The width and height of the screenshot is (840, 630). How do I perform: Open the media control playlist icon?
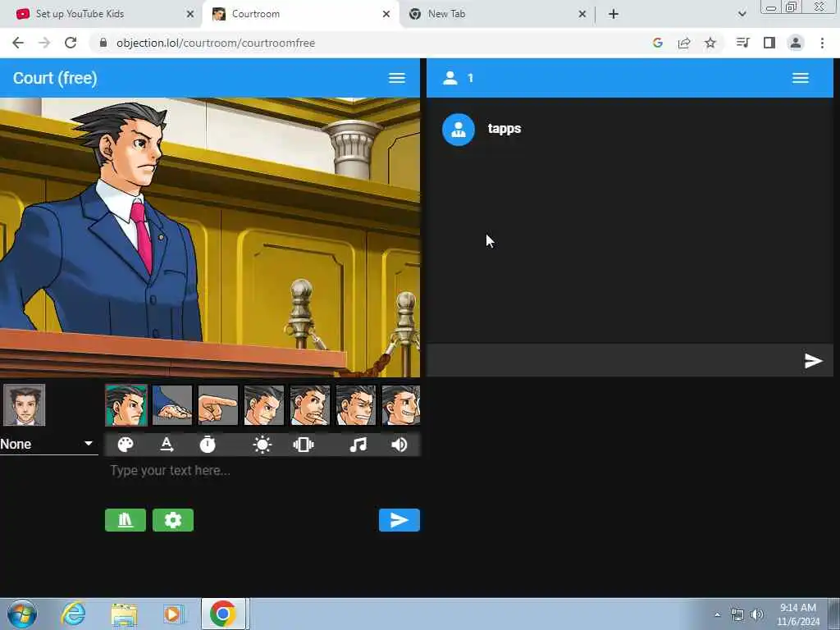[x=742, y=43]
